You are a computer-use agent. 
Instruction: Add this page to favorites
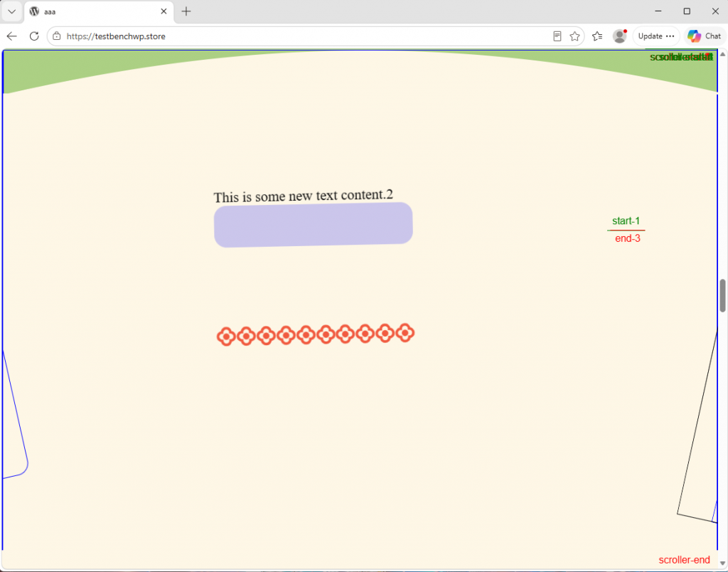(574, 36)
